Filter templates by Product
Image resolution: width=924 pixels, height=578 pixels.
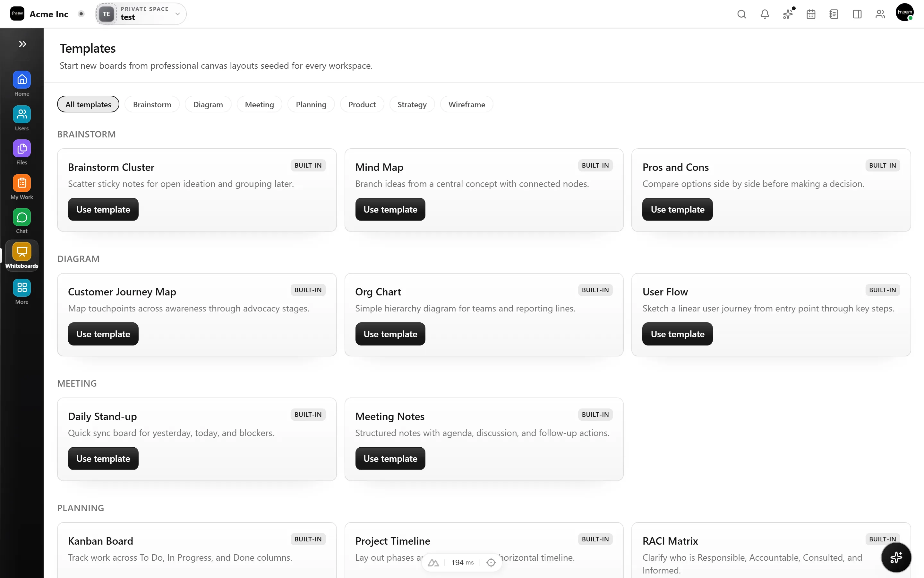click(362, 104)
